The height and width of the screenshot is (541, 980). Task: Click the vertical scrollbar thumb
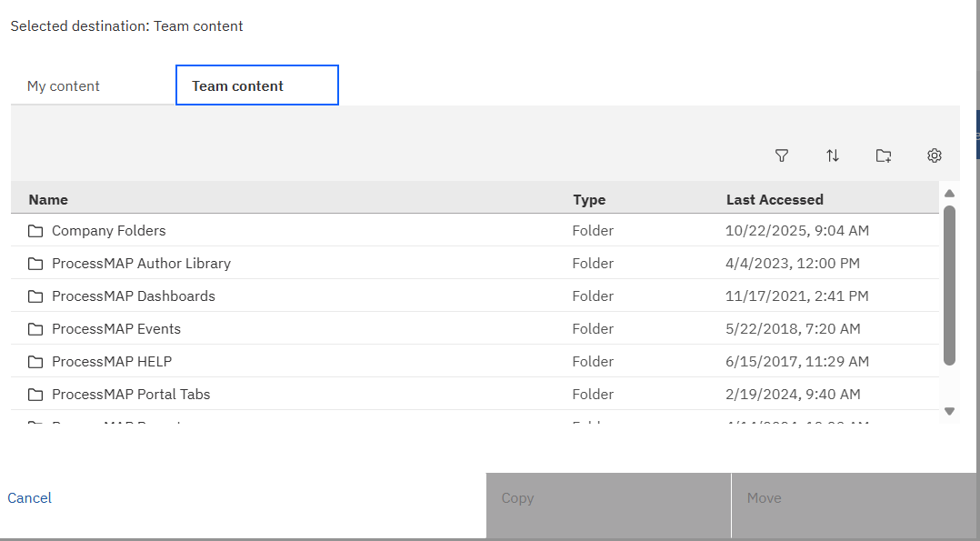pyautogui.click(x=949, y=286)
